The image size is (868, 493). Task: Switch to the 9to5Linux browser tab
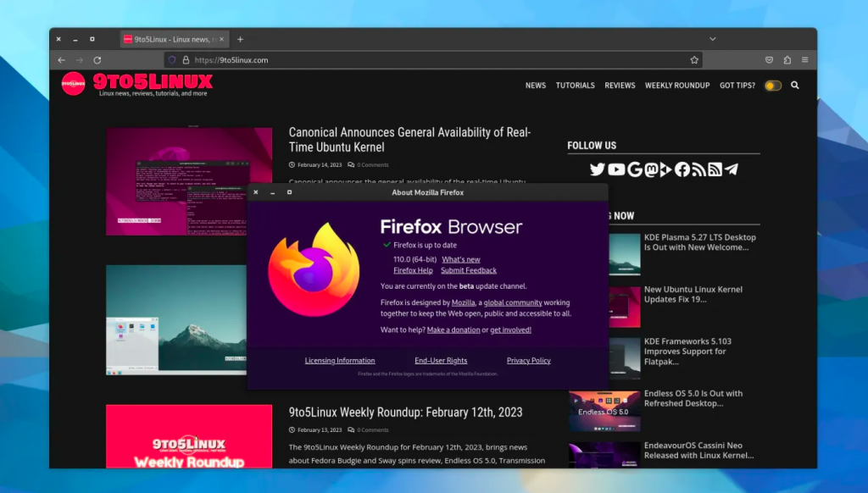[168, 38]
